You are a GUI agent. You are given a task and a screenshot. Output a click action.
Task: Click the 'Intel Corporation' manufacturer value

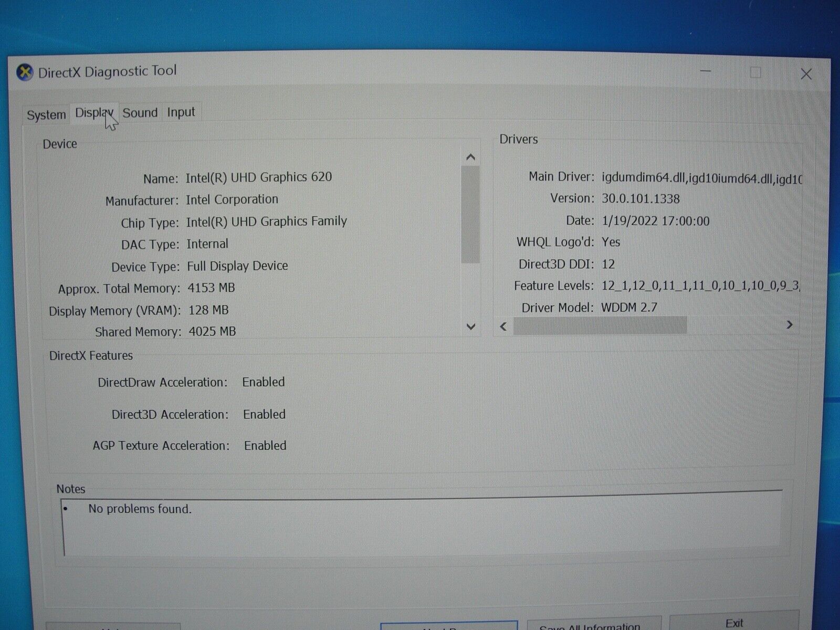click(x=232, y=199)
